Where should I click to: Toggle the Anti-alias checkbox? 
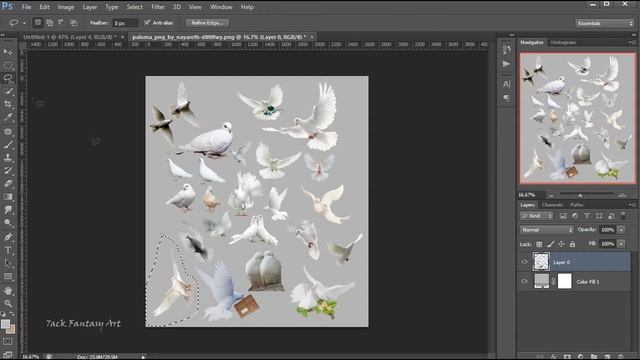(x=147, y=22)
